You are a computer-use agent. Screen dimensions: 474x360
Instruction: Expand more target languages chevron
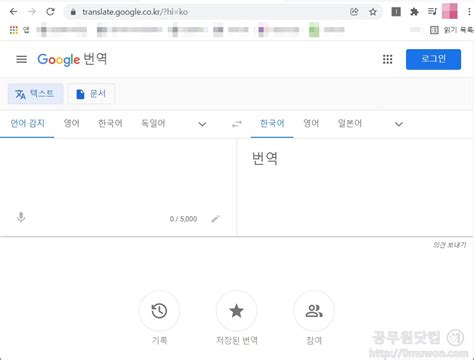pyautogui.click(x=399, y=124)
